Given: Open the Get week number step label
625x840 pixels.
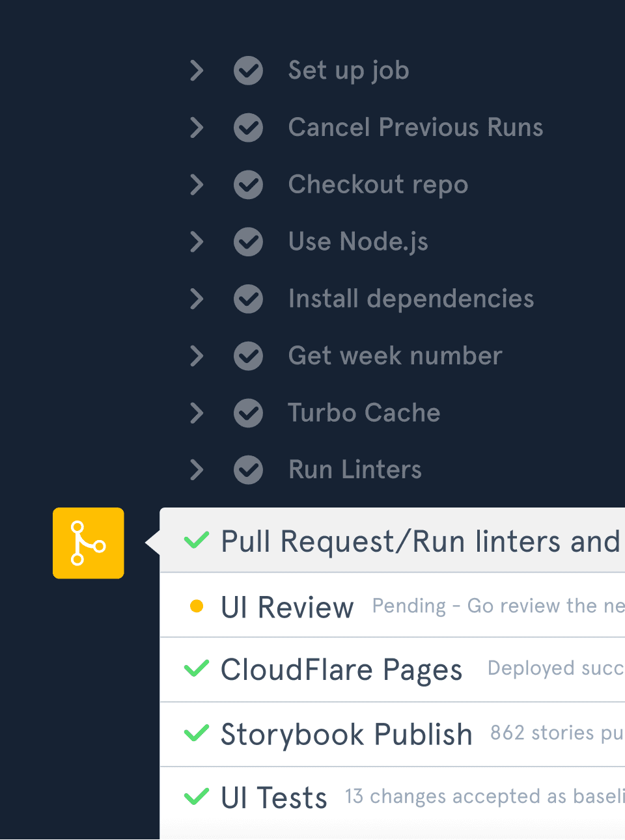Looking at the screenshot, I should 395,356.
